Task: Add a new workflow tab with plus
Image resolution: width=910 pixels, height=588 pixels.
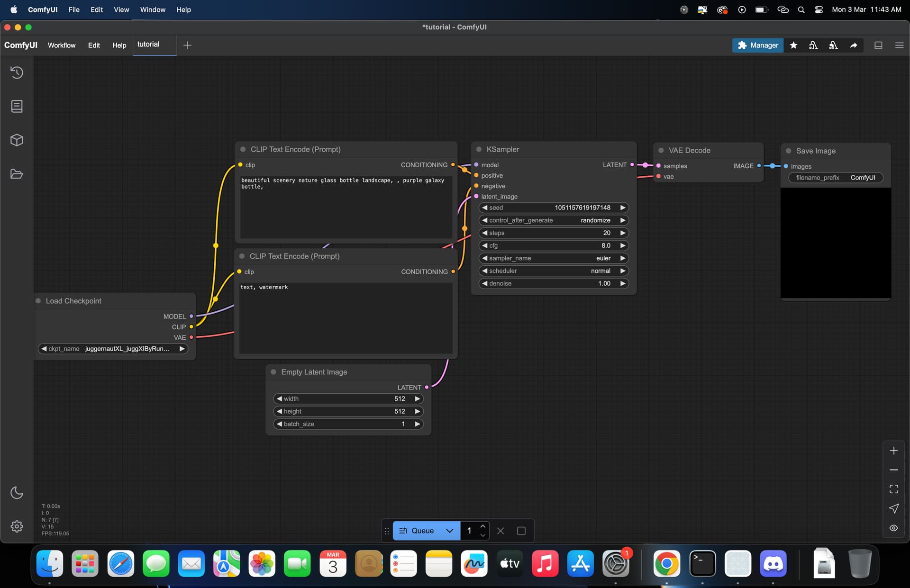Action: click(x=187, y=45)
